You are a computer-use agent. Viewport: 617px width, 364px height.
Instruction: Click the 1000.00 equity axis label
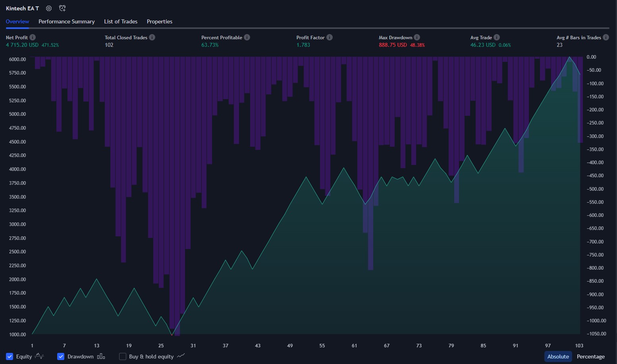click(x=17, y=334)
